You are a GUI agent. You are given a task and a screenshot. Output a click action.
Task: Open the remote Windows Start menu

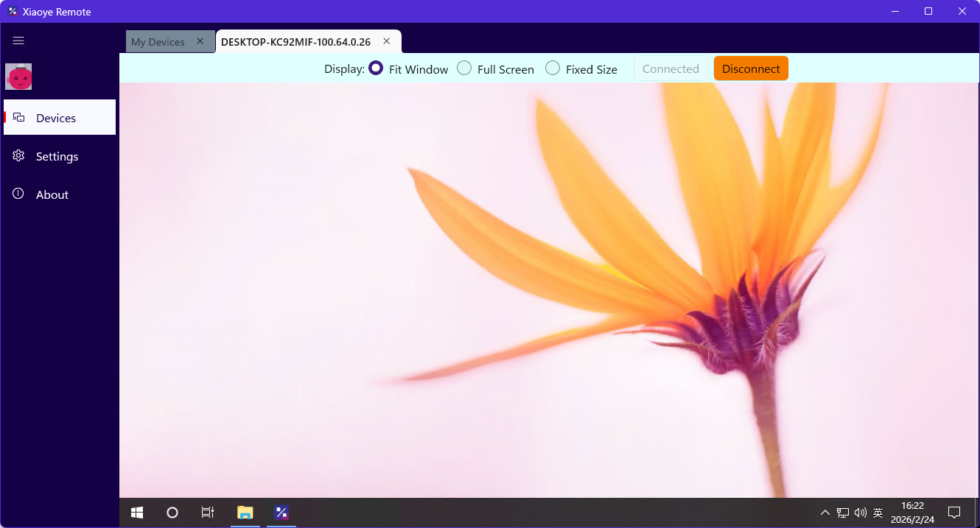[x=137, y=513]
